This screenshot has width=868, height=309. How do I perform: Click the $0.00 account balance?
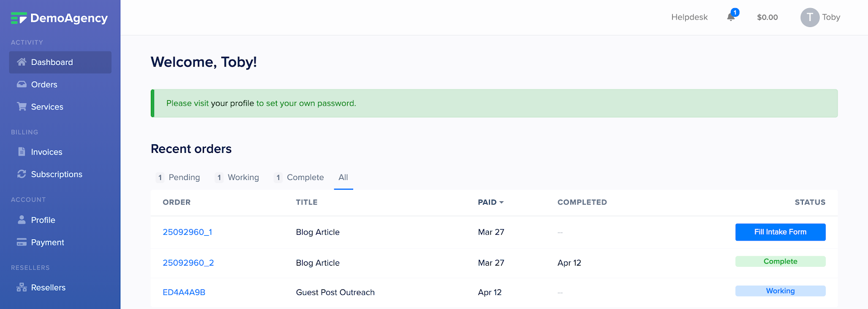pyautogui.click(x=768, y=17)
